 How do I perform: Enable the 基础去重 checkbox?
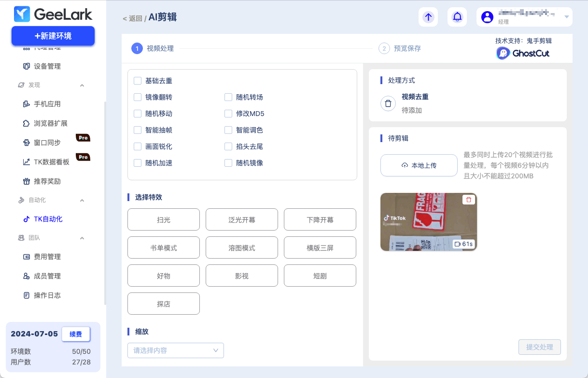coord(138,81)
